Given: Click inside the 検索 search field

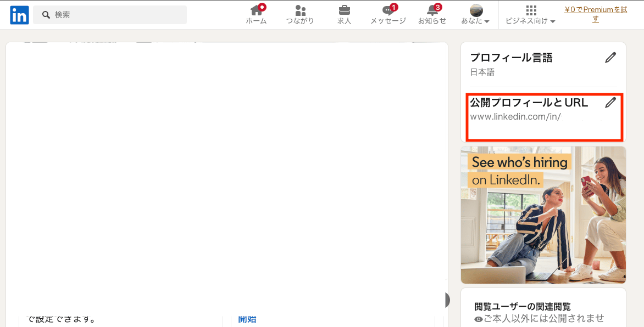Looking at the screenshot, I should click(x=110, y=15).
